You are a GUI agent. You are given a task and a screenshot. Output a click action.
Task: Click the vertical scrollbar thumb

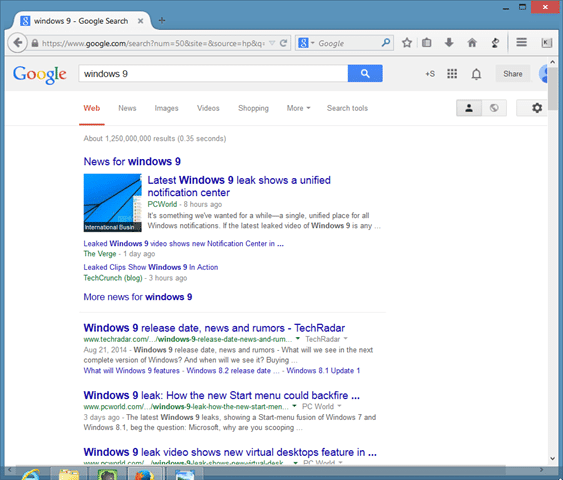pos(553,89)
